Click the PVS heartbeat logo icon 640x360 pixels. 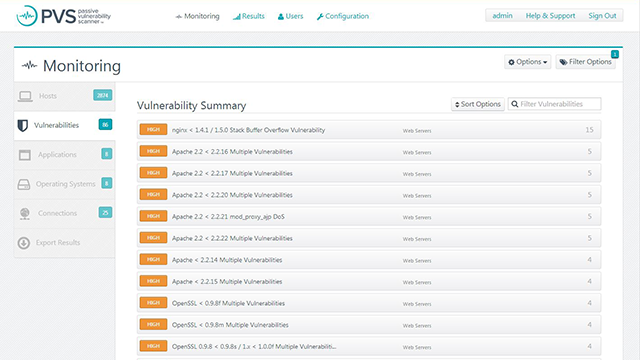[x=27, y=16]
